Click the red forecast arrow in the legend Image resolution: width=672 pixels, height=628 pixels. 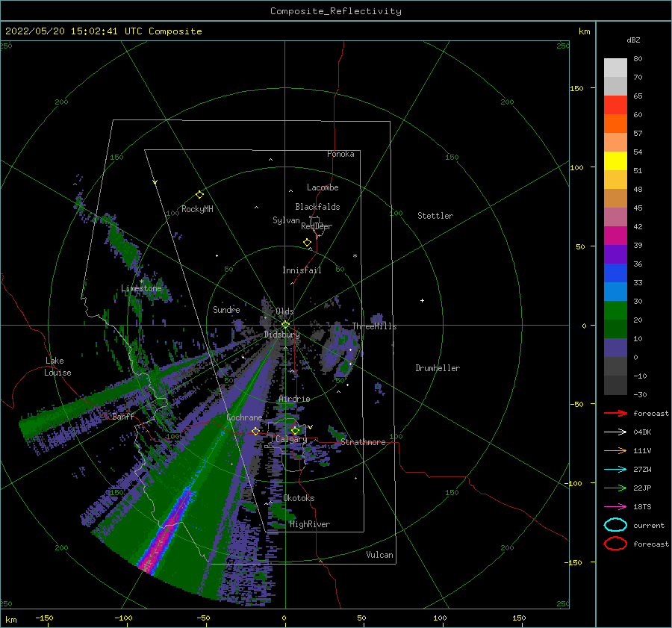click(x=615, y=413)
